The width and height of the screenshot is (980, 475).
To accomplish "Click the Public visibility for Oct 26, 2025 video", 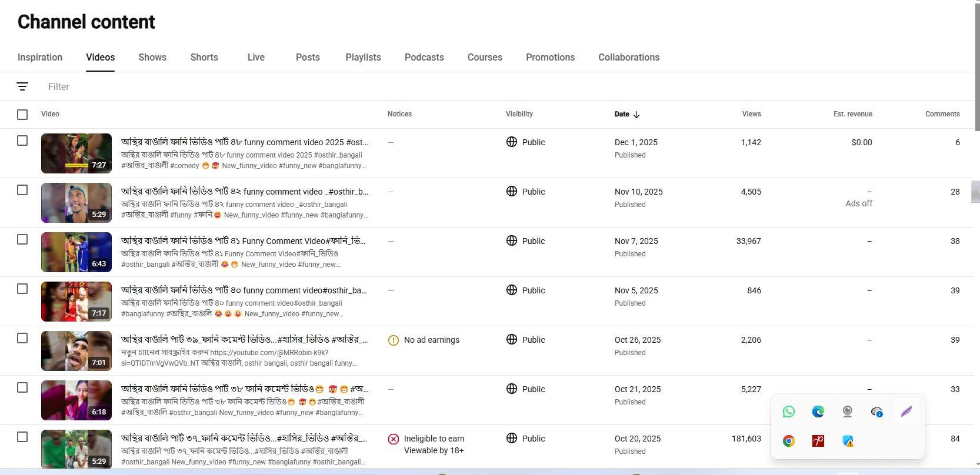I will pyautogui.click(x=534, y=340).
